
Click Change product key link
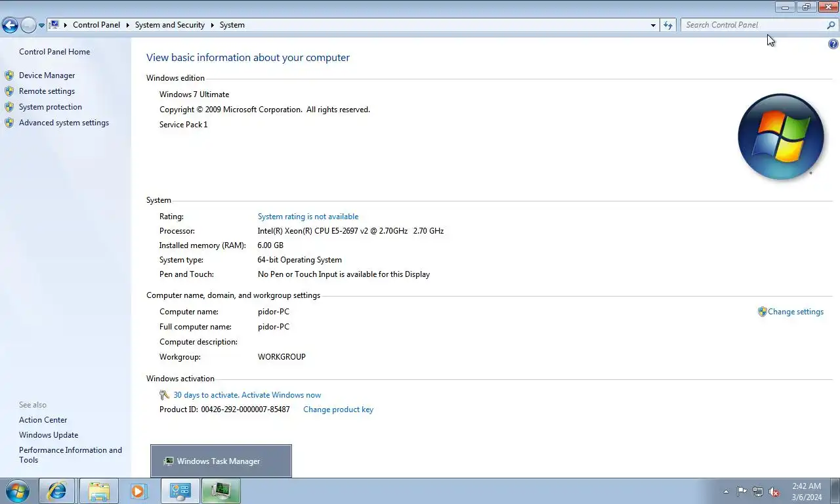coord(338,409)
